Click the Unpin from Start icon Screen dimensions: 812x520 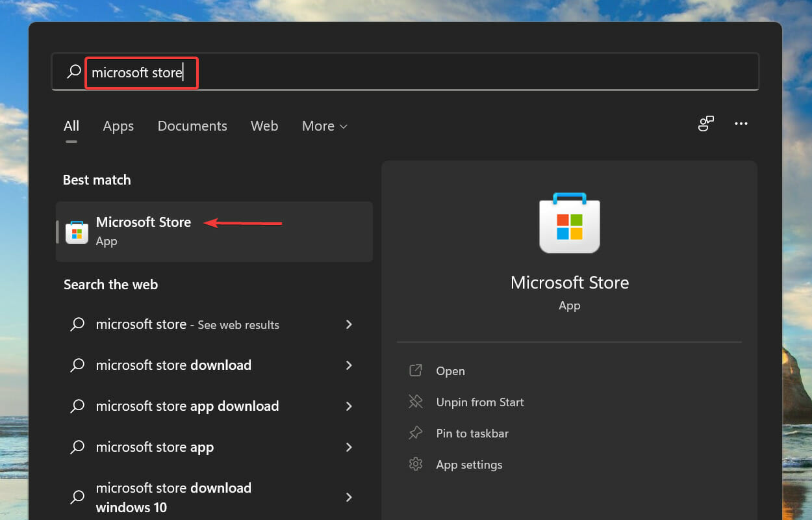click(416, 402)
